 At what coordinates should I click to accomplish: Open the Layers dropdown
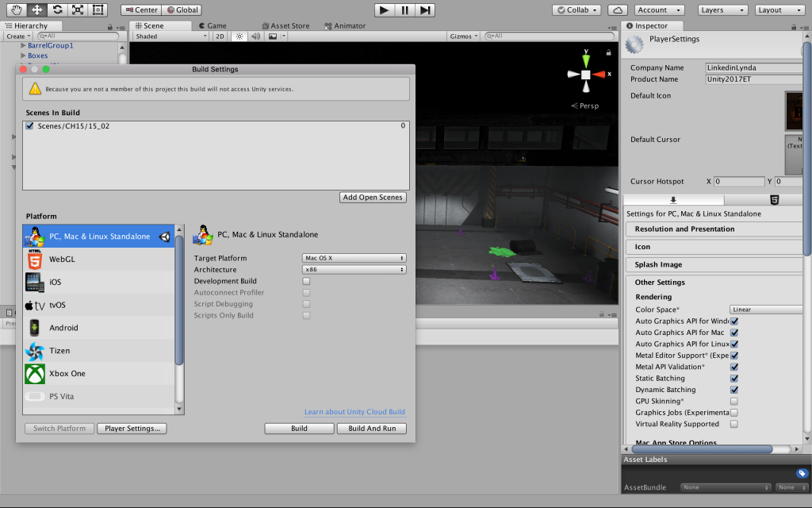pos(722,10)
